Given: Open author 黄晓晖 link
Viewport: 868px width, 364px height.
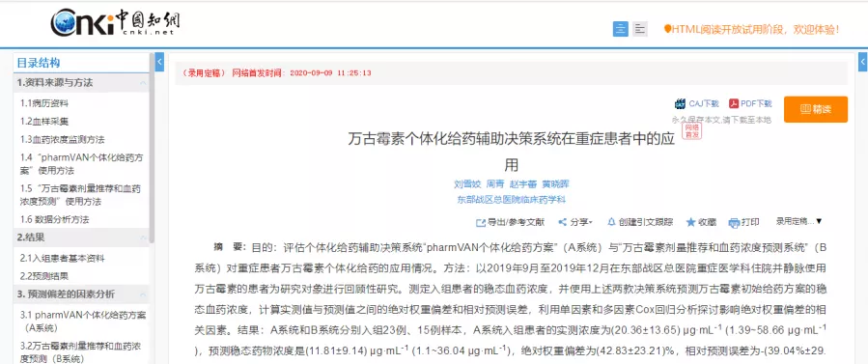Looking at the screenshot, I should click(555, 184).
